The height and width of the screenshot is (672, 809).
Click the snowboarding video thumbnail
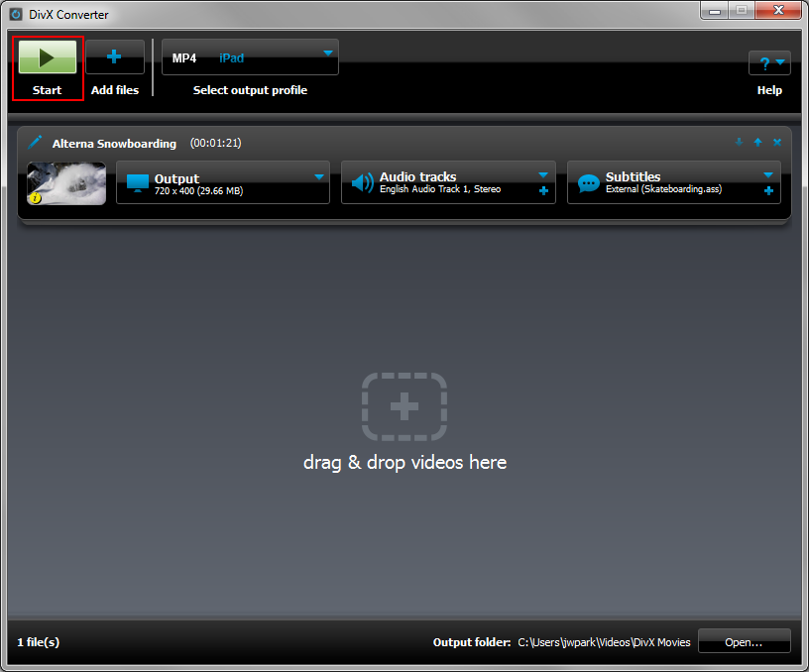pyautogui.click(x=66, y=183)
